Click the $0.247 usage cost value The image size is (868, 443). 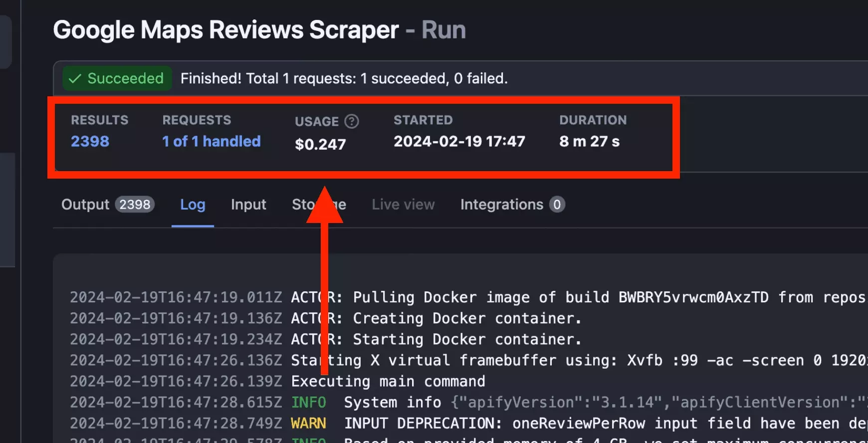[x=320, y=144]
